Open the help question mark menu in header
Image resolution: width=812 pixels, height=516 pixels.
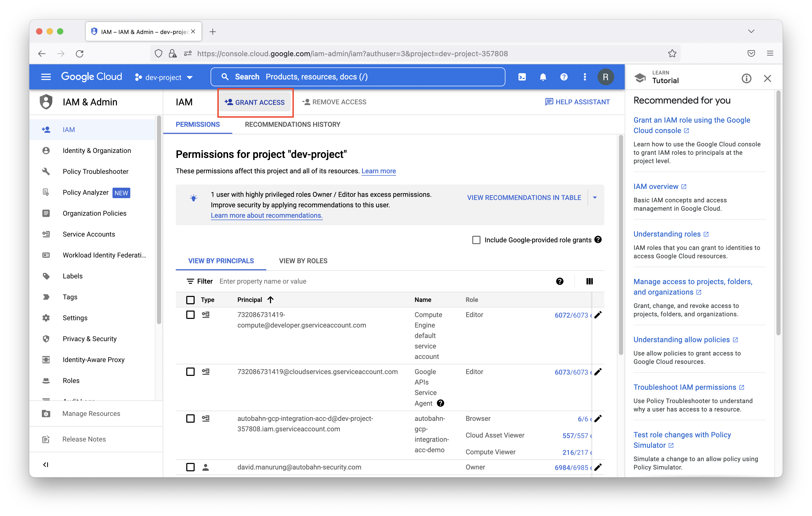(x=564, y=77)
